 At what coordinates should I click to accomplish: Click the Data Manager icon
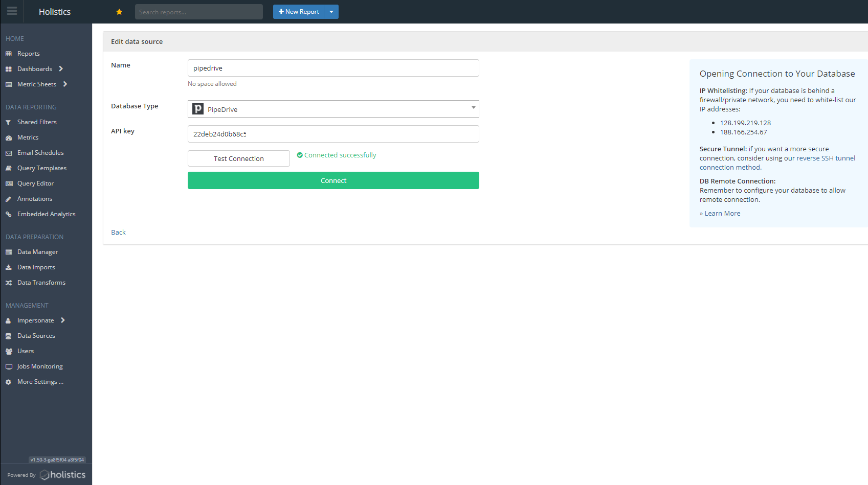click(9, 252)
